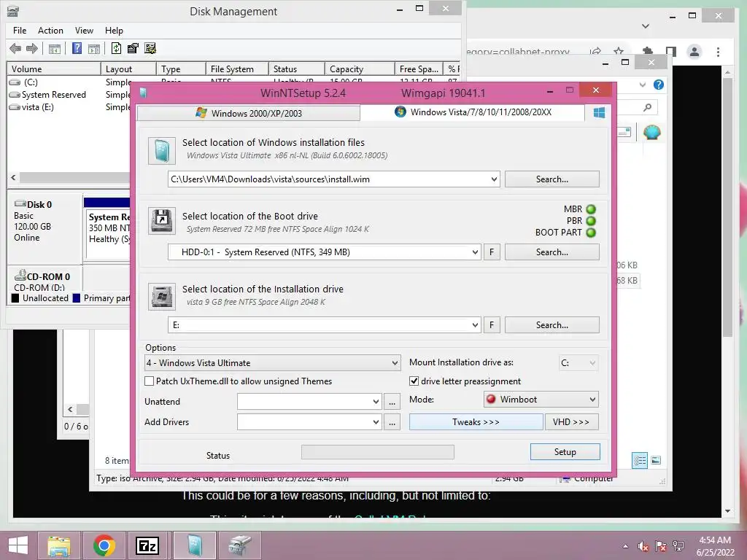
Task: Open the Help menu in Disk Management
Action: tap(114, 31)
